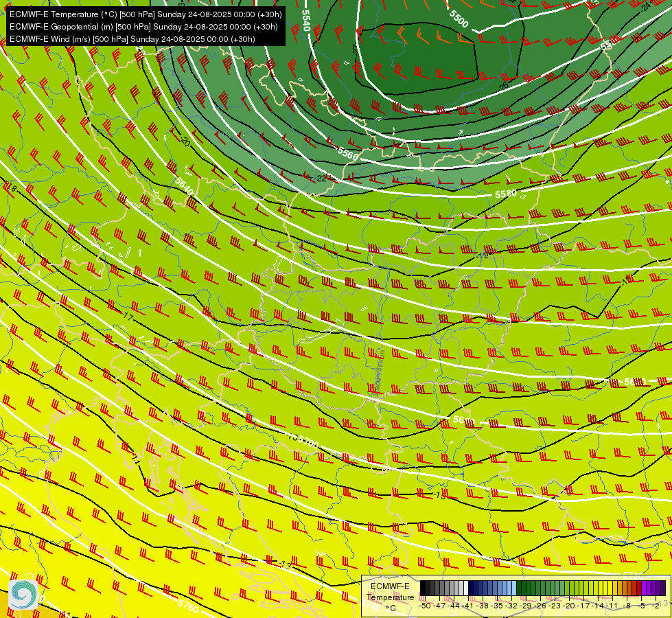
Task: Click the -41 legend tick label
Action: tap(469, 606)
